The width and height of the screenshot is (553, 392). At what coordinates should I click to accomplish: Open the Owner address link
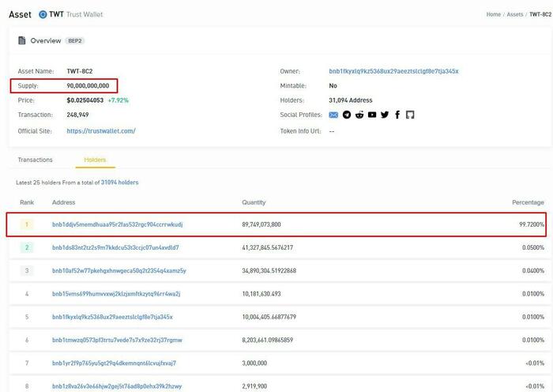click(393, 71)
